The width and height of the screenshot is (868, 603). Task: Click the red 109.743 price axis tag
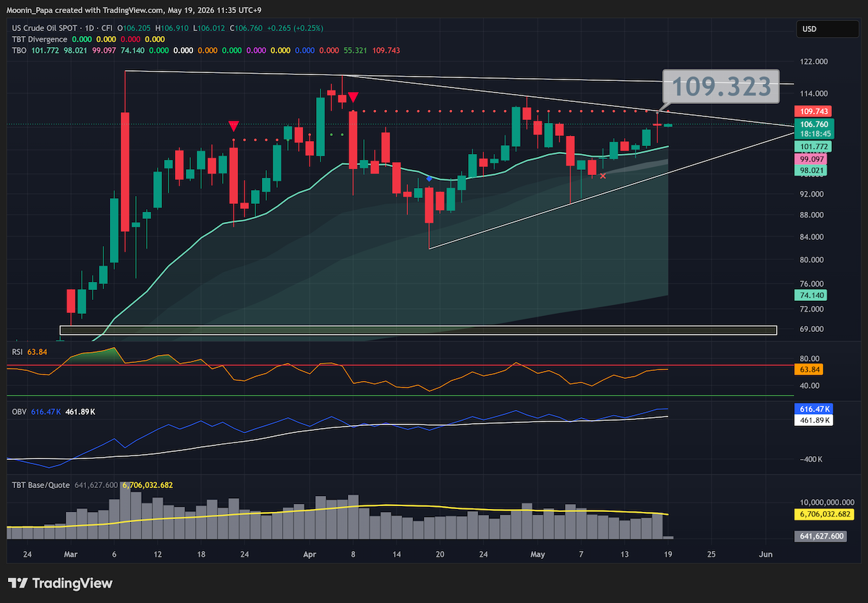coord(812,111)
